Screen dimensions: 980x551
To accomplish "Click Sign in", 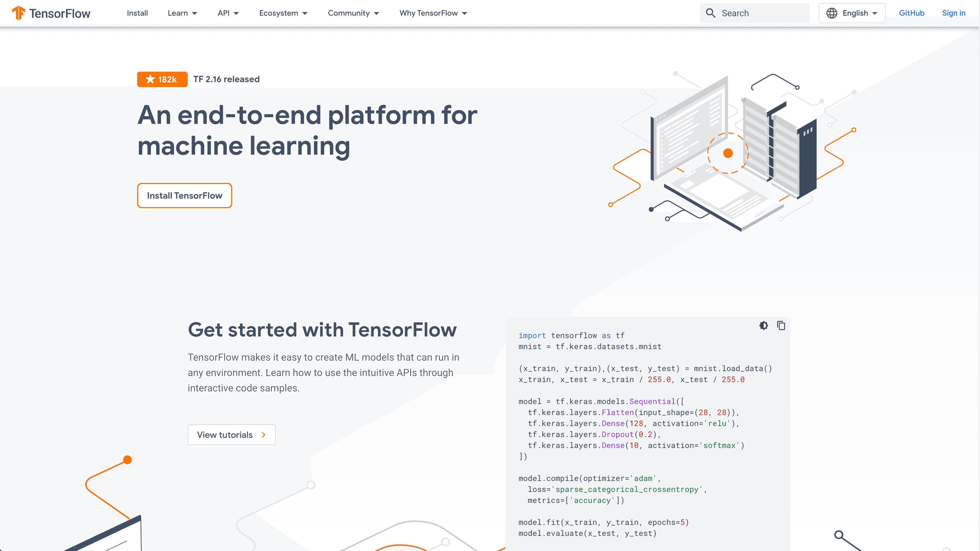I will [x=953, y=13].
